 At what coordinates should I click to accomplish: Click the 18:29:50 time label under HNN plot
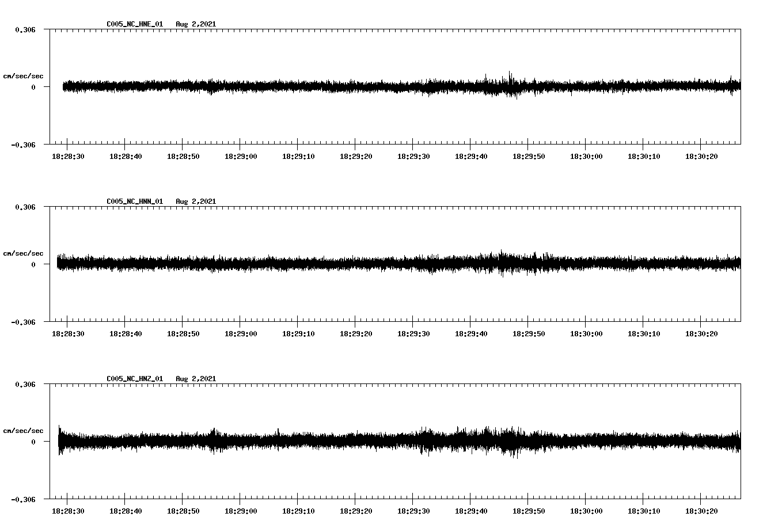[529, 333]
